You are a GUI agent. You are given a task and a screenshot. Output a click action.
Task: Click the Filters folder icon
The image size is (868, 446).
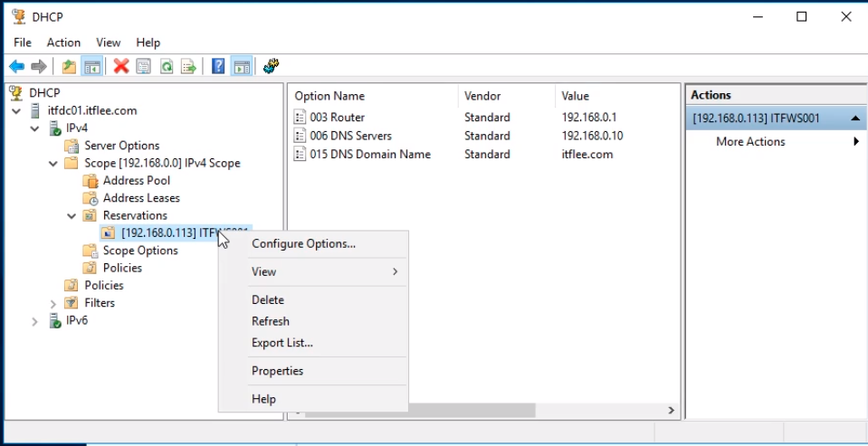click(72, 303)
